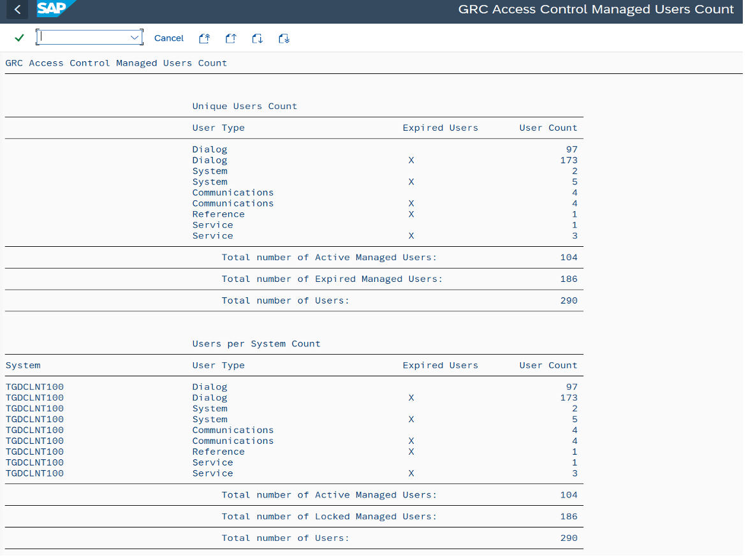Screen dimensions: 746x560
Task: Jump to first page icon
Action: [205, 38]
